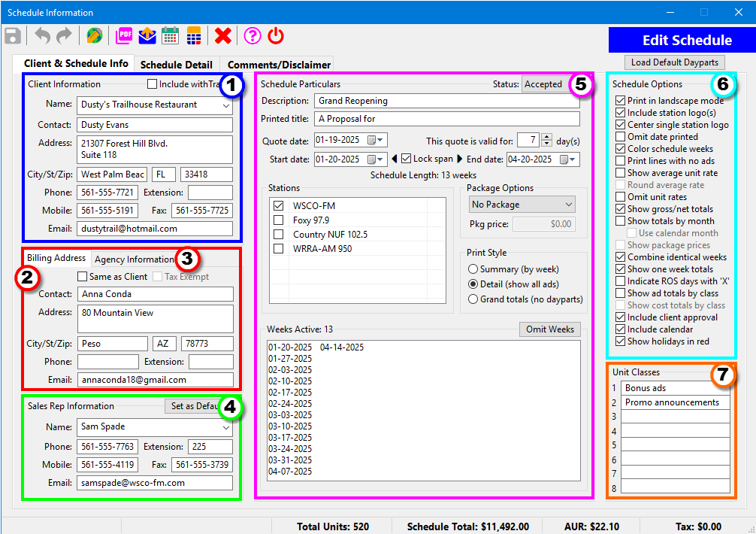The width and height of the screenshot is (756, 534).
Task: Click the Accepted status button
Action: click(x=546, y=84)
